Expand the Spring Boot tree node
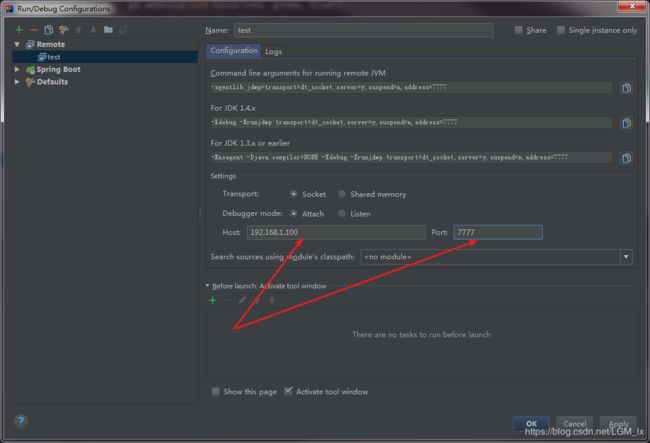This screenshot has width=650, height=443. pyautogui.click(x=17, y=69)
